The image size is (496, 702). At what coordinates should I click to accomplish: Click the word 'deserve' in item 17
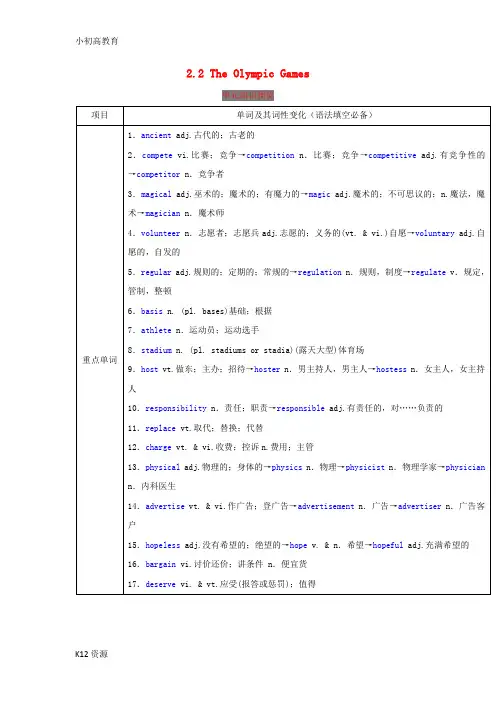coord(160,584)
